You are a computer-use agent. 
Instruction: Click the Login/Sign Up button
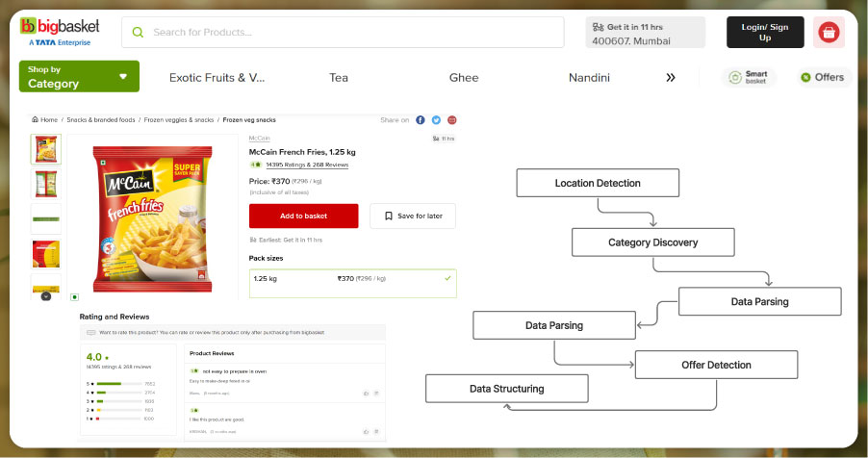[x=764, y=33]
